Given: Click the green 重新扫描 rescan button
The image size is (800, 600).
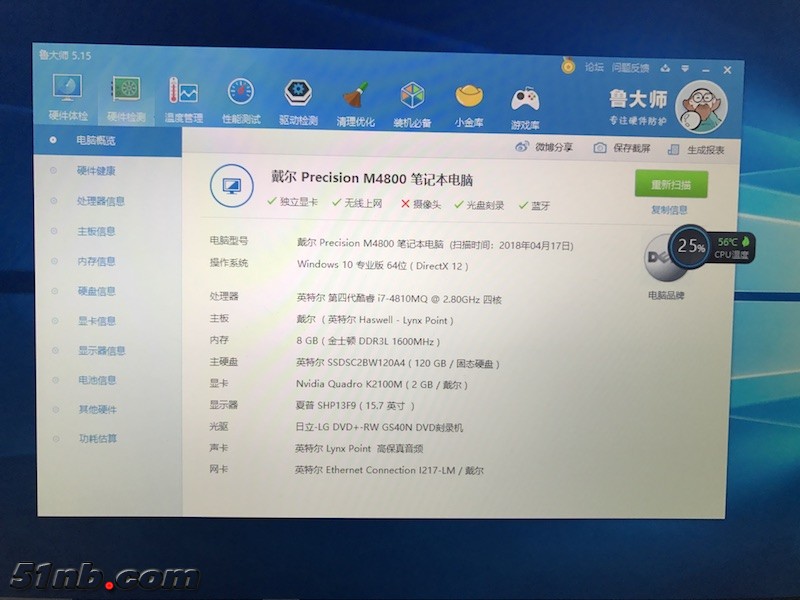Looking at the screenshot, I should click(x=670, y=185).
